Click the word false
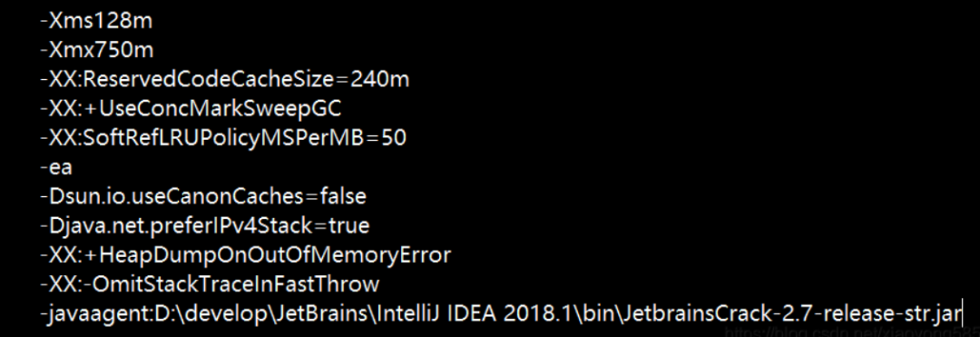980x337 pixels. pos(341,197)
